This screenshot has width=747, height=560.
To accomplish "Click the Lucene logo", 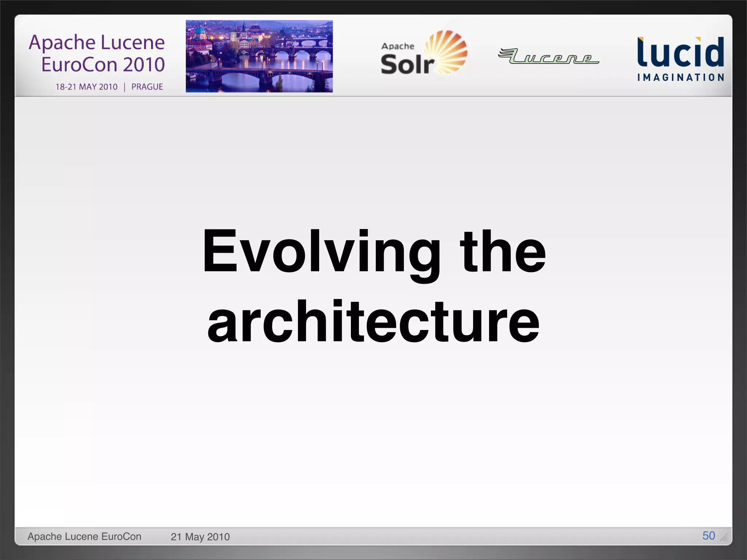I will [x=549, y=56].
